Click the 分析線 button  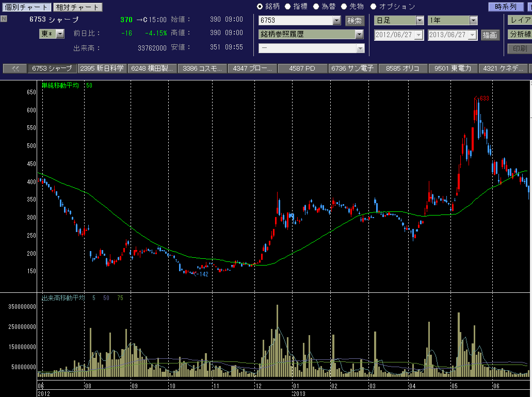click(x=520, y=34)
